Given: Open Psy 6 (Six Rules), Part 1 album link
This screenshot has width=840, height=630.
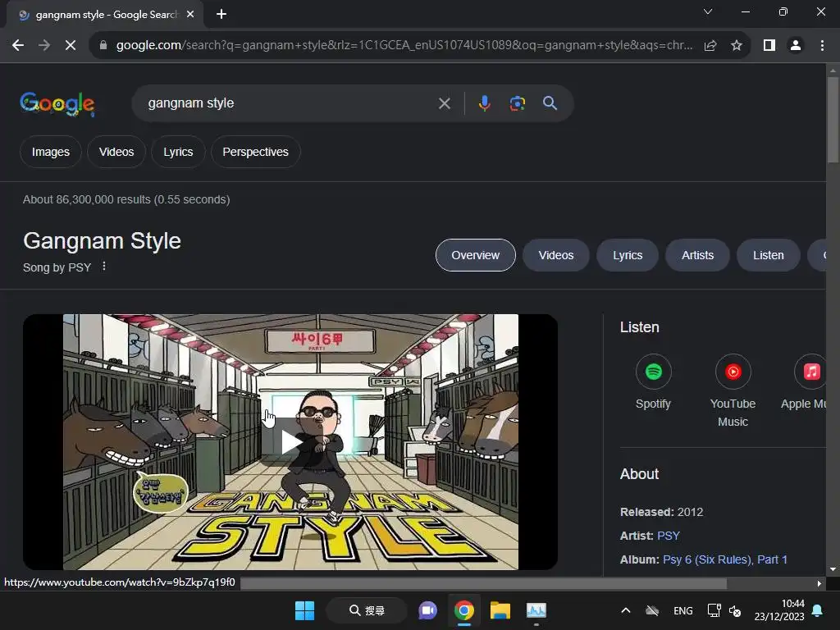Looking at the screenshot, I should [725, 559].
